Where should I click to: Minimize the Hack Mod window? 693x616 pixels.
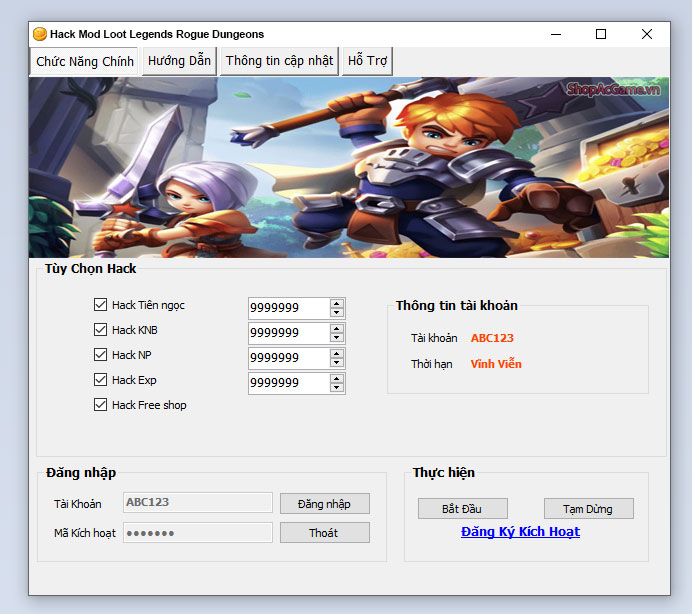coord(556,34)
